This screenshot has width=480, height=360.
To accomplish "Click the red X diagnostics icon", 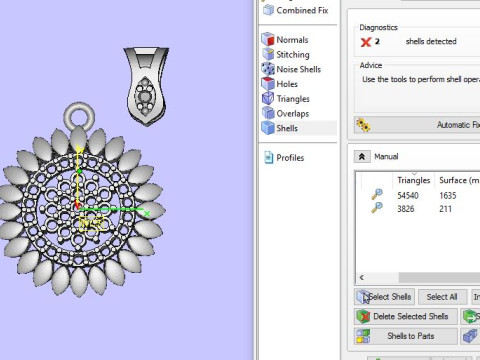I will click(366, 42).
